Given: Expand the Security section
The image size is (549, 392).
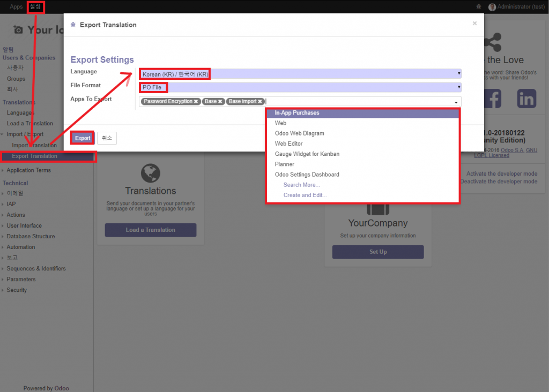Looking at the screenshot, I should pyautogui.click(x=17, y=290).
